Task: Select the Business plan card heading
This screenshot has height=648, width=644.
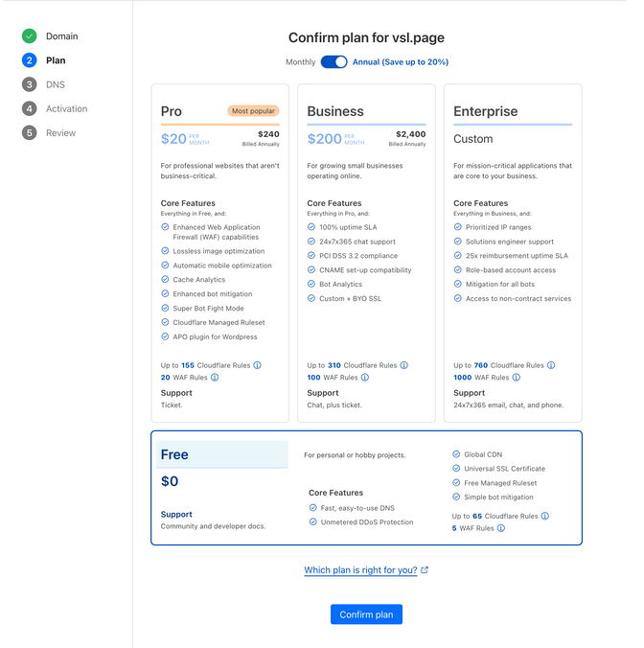Action: coord(334,111)
